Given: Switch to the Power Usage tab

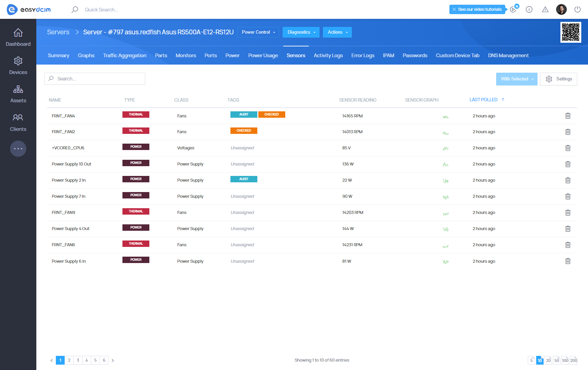Looking at the screenshot, I should click(x=263, y=55).
